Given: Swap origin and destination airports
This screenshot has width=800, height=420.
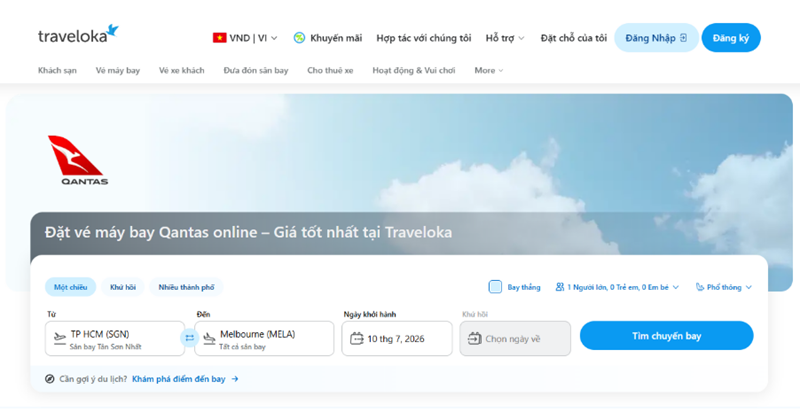Looking at the screenshot, I should pos(189,338).
